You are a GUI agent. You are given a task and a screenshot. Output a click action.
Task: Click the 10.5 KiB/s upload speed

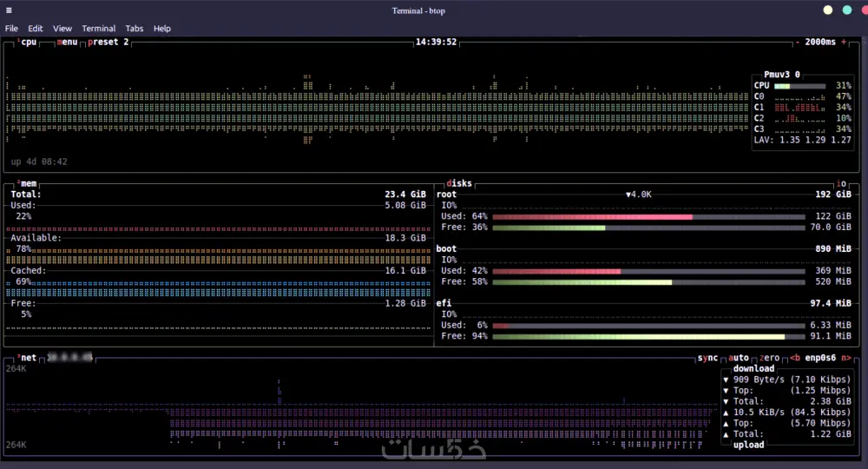(759, 413)
